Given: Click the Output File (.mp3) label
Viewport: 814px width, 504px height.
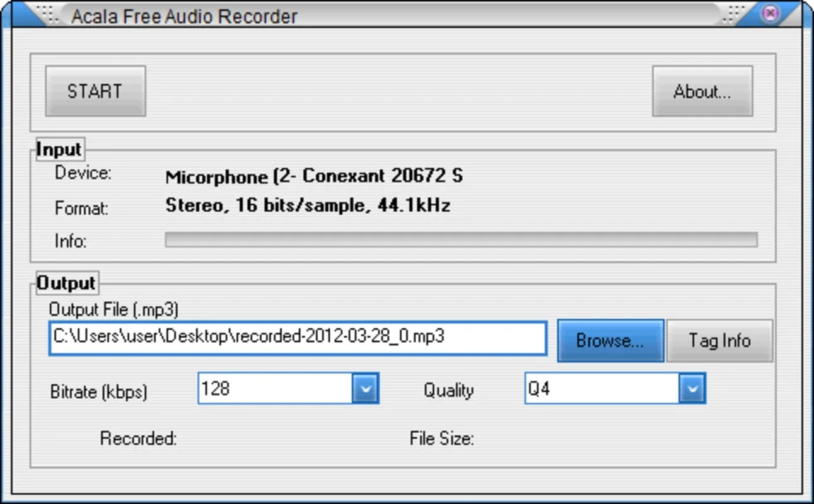Looking at the screenshot, I should pyautogui.click(x=114, y=309).
